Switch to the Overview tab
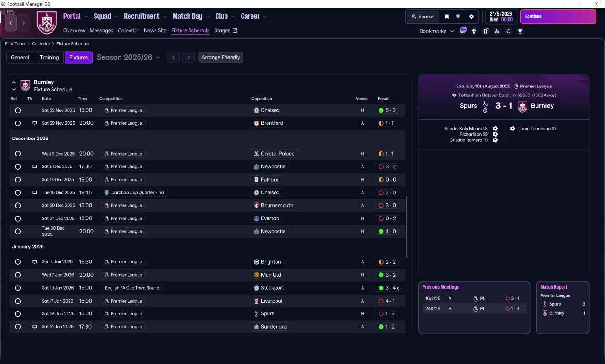The width and height of the screenshot is (605, 364). (x=74, y=30)
